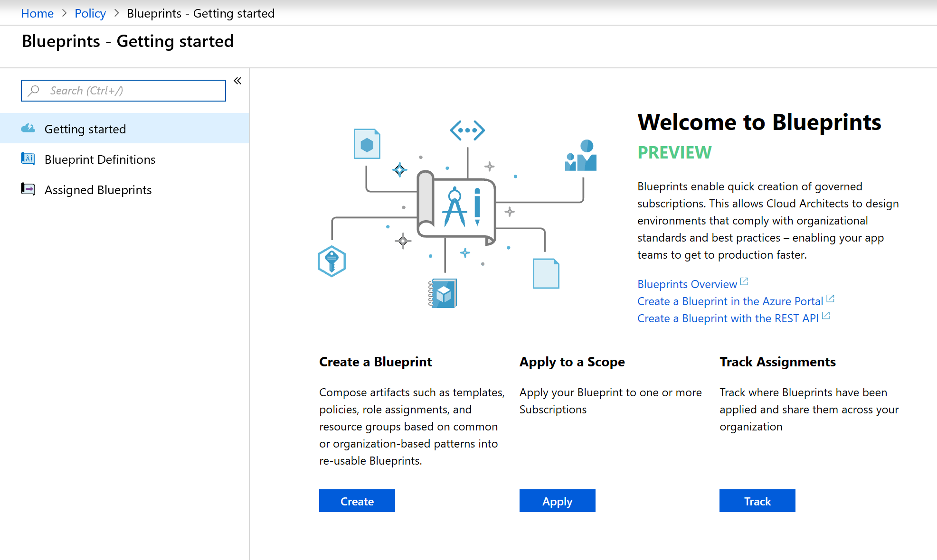Click the key hexagon icon in illustration
This screenshot has height=560, width=937.
coord(331,261)
